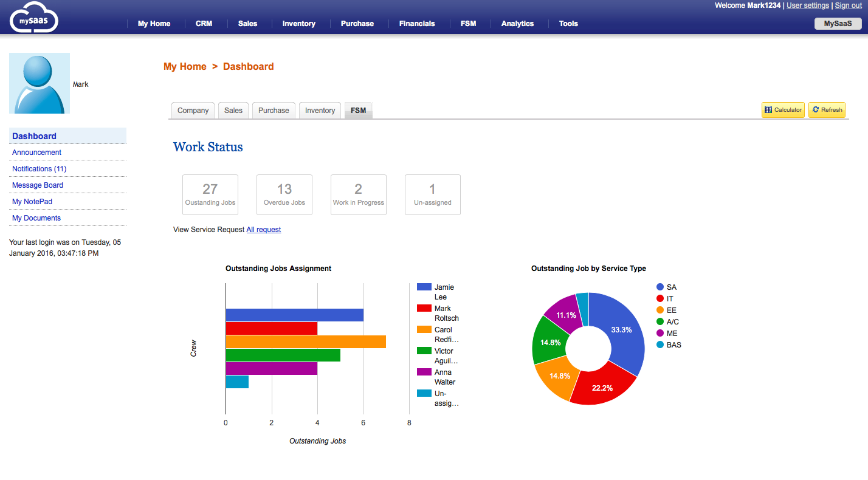Open the CRM menu

point(204,24)
